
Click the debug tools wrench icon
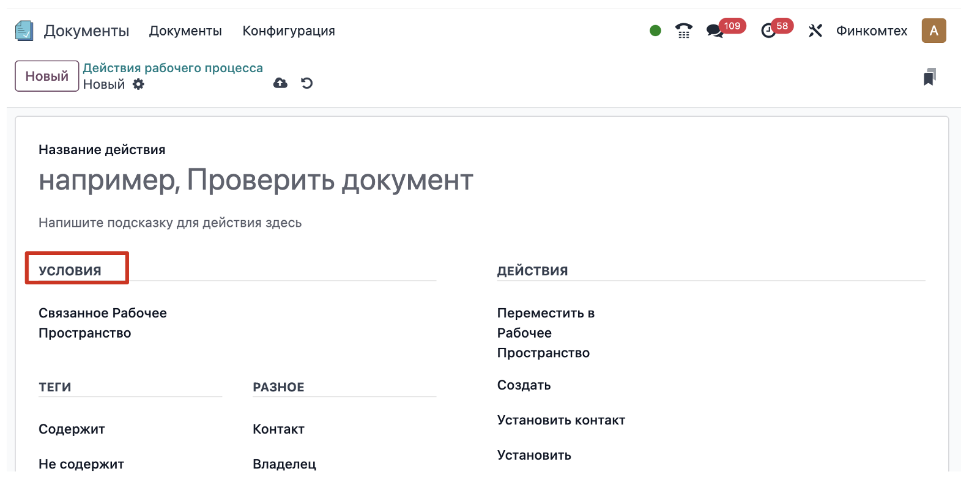pyautogui.click(x=815, y=31)
